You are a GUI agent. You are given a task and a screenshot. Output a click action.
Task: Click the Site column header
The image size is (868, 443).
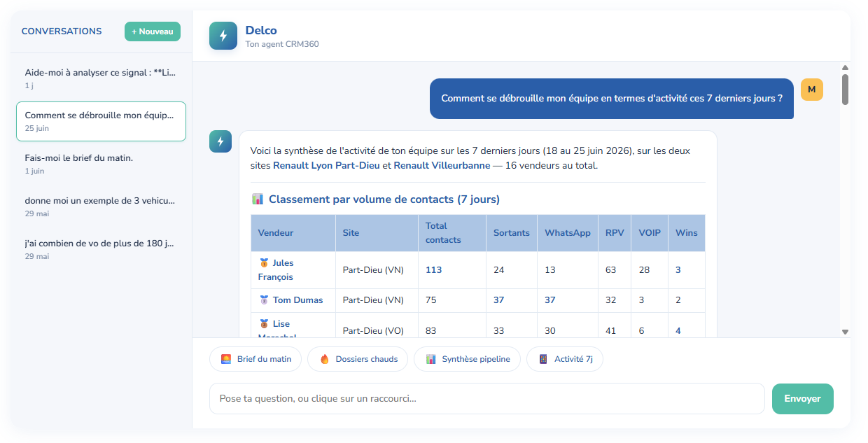click(377, 233)
